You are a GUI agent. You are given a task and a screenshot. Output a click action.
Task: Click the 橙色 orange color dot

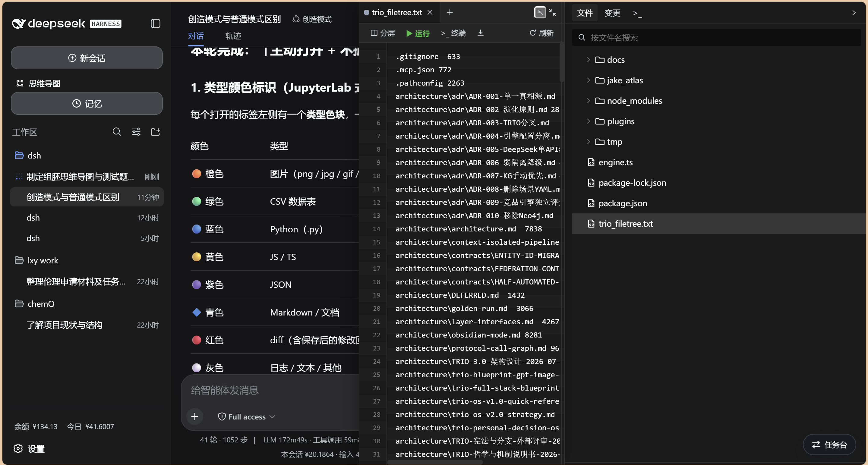[197, 174]
